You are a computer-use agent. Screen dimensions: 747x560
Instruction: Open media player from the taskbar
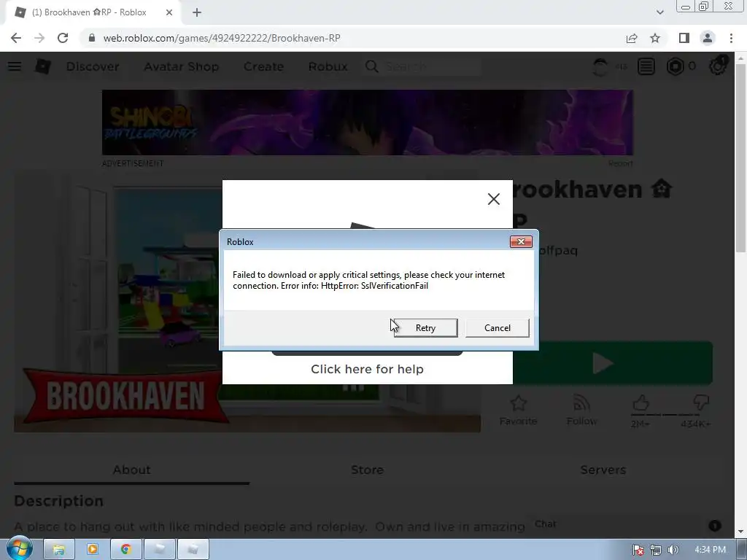point(93,550)
